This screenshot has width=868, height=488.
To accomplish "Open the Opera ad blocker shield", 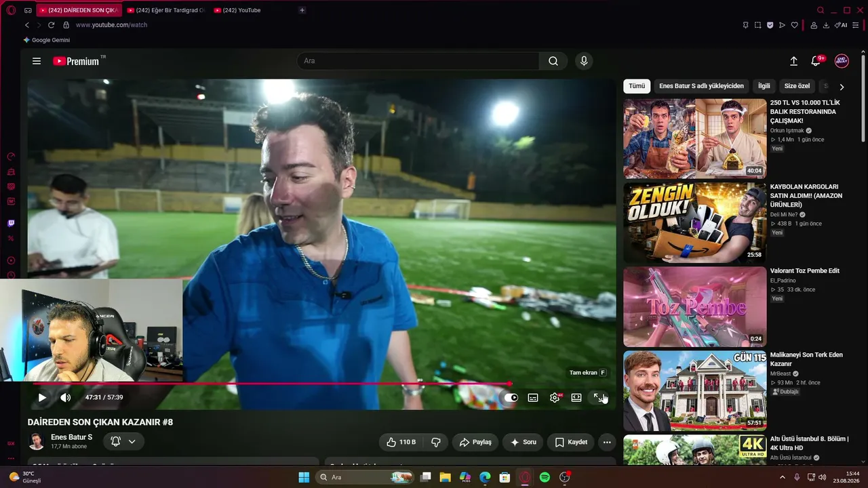I will 770,25.
